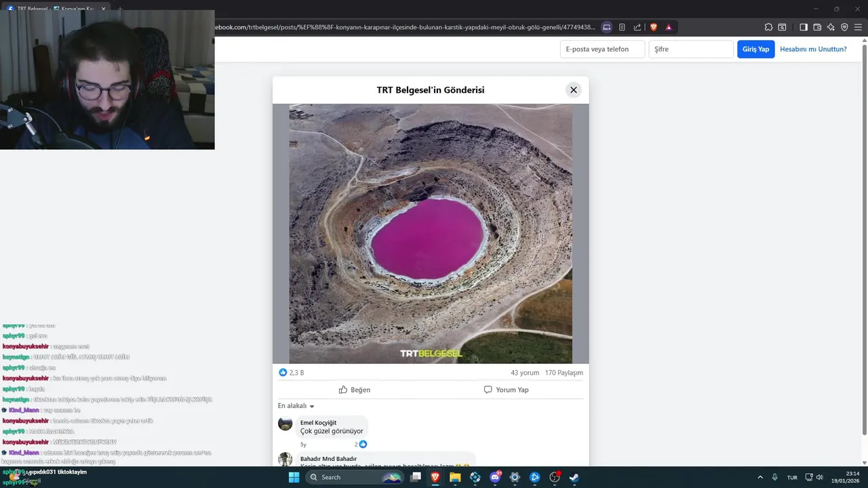Open the Hesabını mı Unuttun? link
This screenshot has height=488, width=868.
coord(813,49)
